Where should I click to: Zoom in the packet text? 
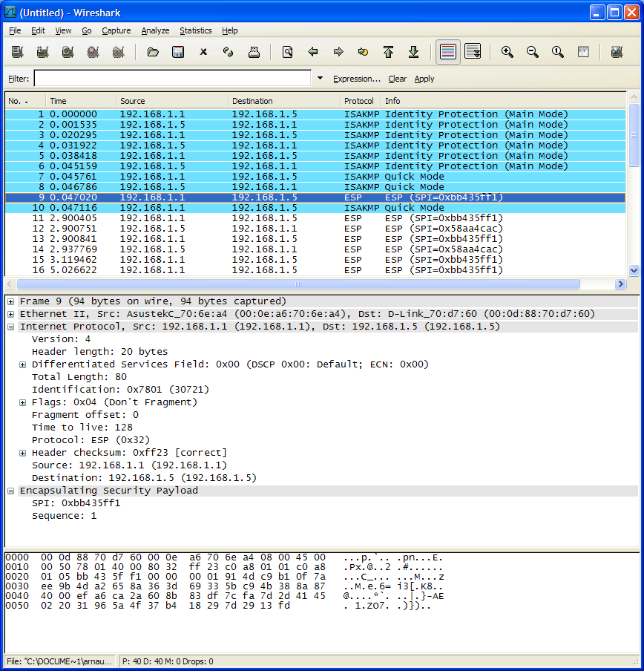click(x=507, y=52)
